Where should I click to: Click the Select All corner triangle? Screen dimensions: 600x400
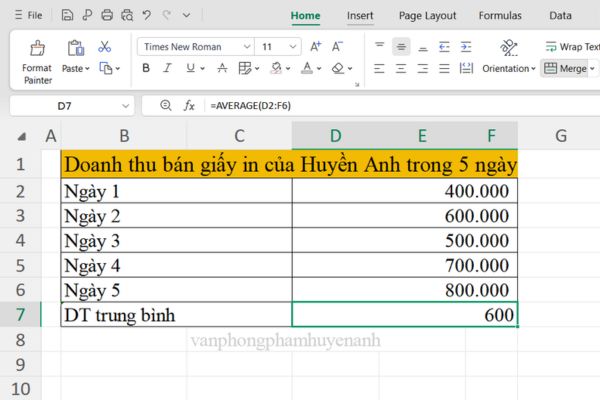(x=22, y=136)
